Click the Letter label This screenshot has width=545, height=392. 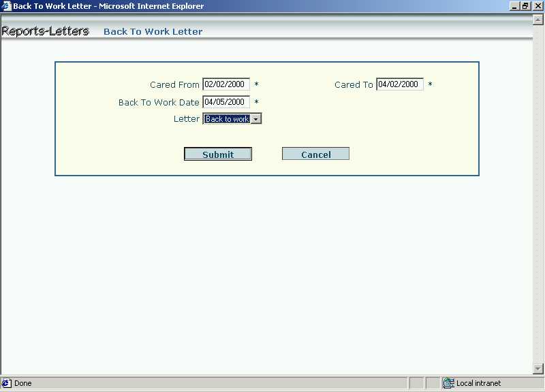pyautogui.click(x=186, y=118)
